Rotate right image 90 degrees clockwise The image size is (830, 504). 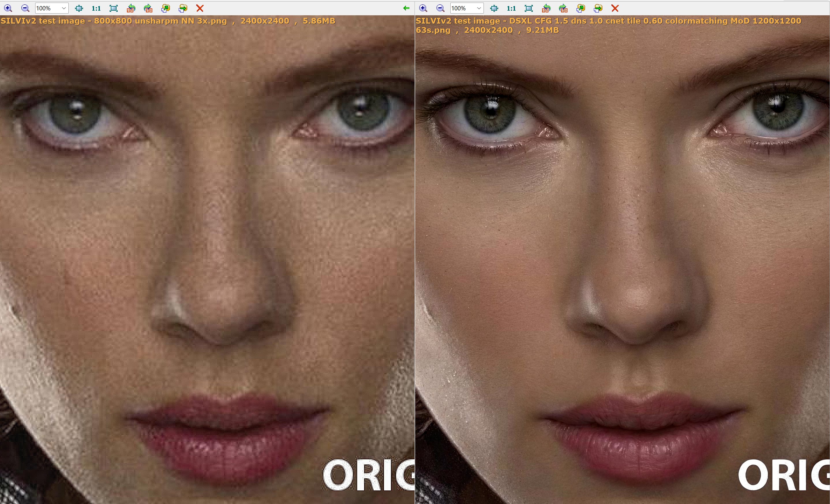[563, 8]
